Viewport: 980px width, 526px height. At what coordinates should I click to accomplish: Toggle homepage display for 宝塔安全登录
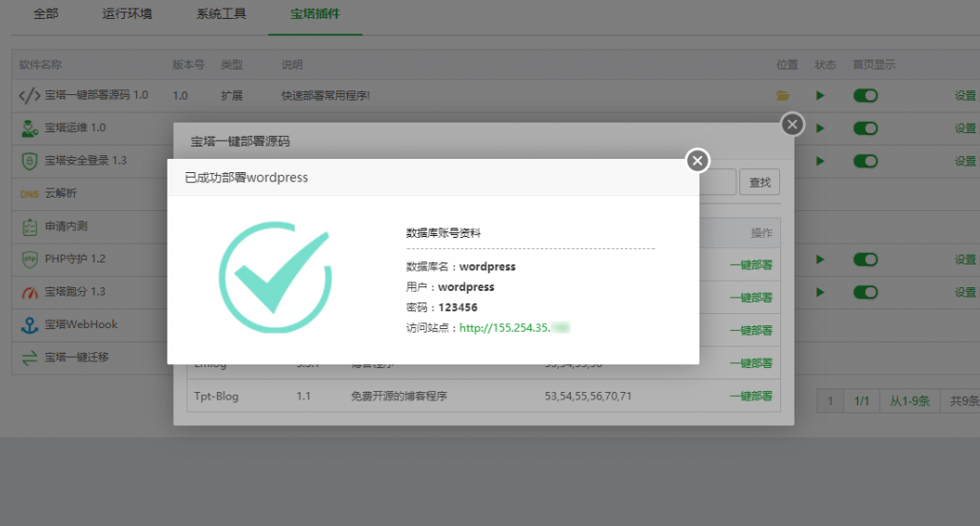click(x=866, y=161)
